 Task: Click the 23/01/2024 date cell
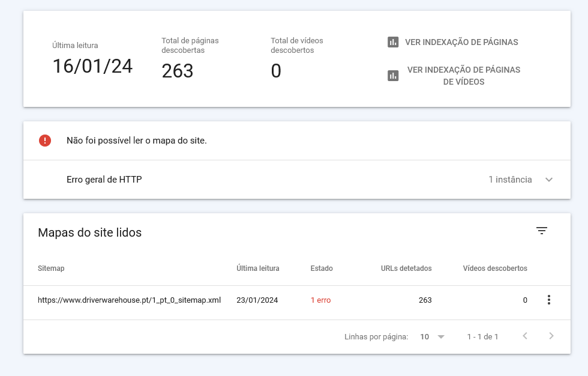pyautogui.click(x=257, y=300)
